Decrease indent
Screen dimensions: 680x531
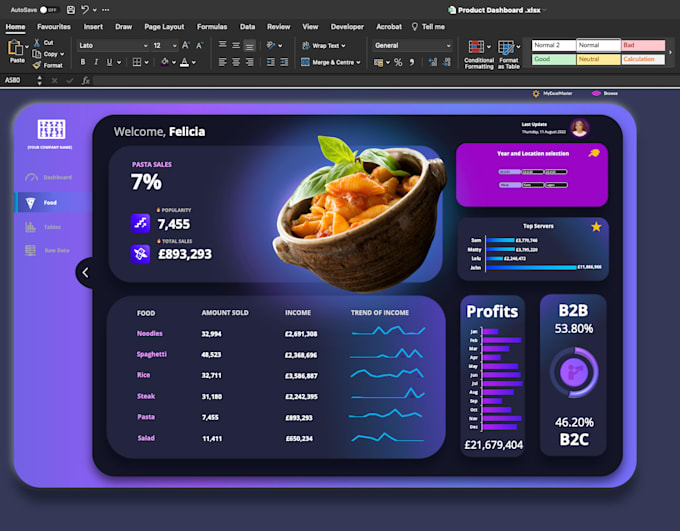271,62
